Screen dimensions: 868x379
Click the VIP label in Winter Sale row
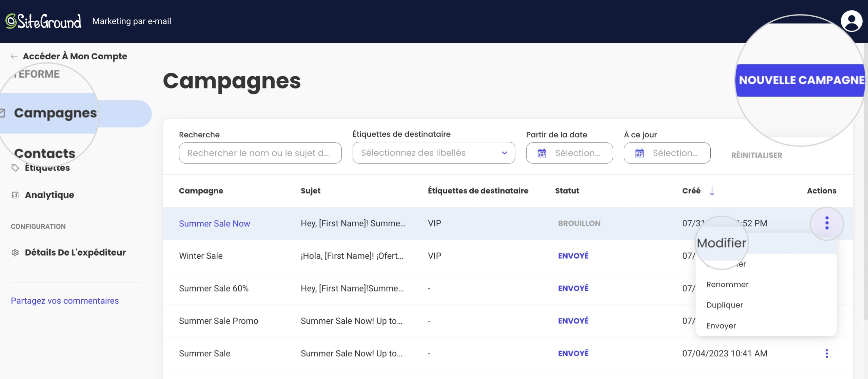tap(434, 256)
